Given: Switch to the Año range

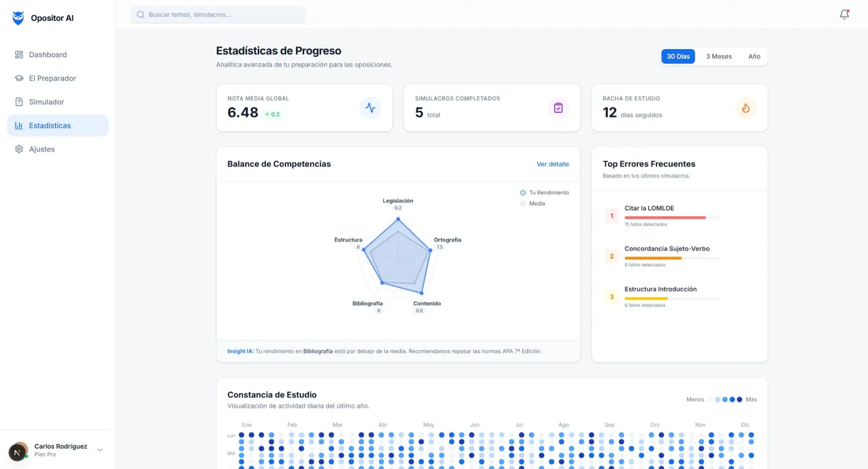Looking at the screenshot, I should tap(754, 56).
